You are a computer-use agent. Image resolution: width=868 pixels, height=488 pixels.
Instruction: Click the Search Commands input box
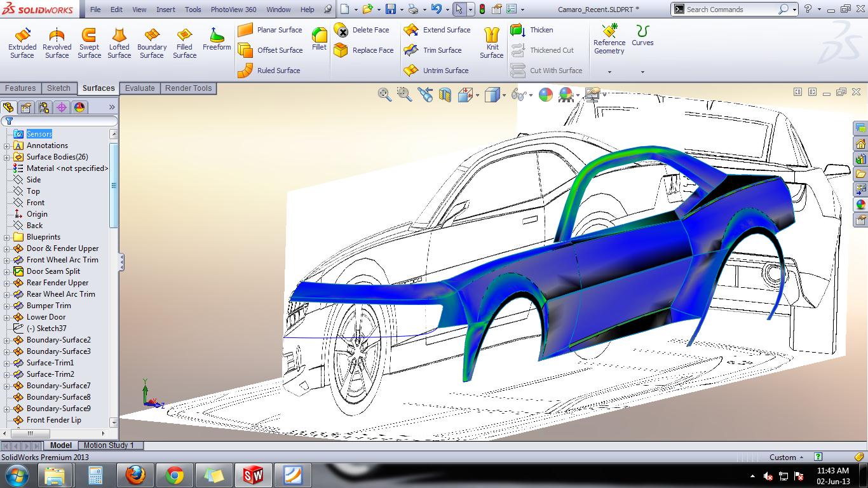(x=731, y=10)
